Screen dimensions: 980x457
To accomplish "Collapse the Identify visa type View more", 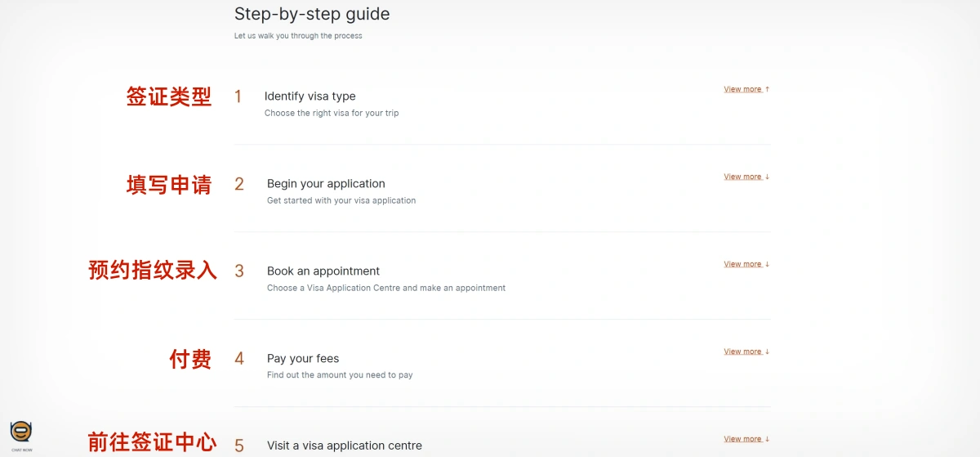I will 746,89.
